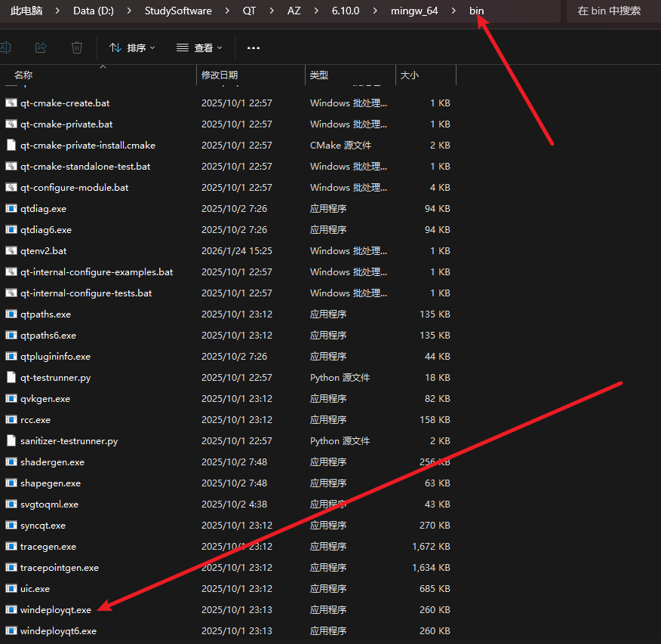Select the qt-configure-module.bat file icon
Screen dimensions: 661x644
point(11,187)
